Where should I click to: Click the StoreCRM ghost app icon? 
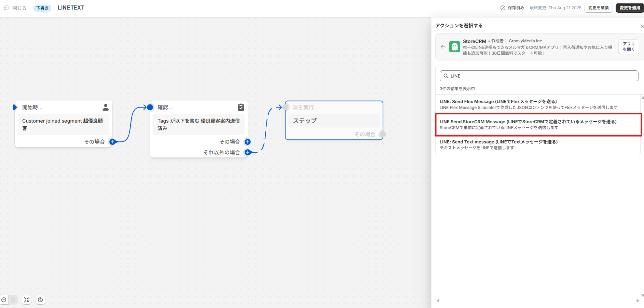(455, 47)
